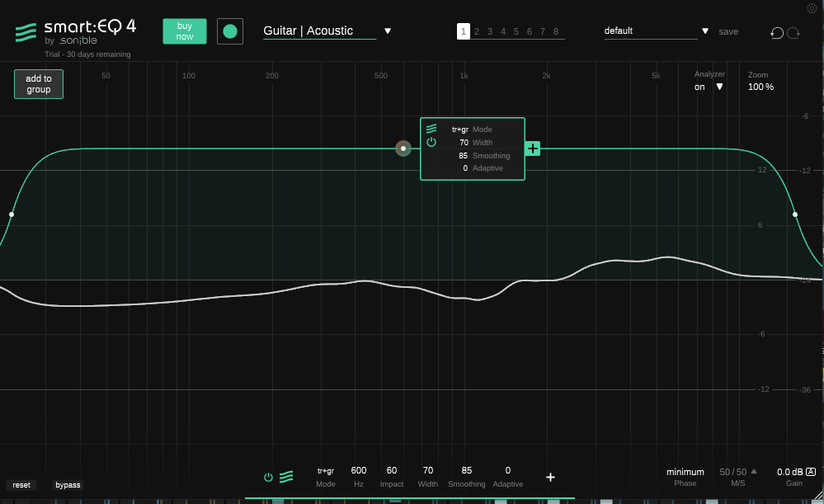Click the smart filter center handle on curve
Viewport: 824px width, 504px height.
[403, 148]
